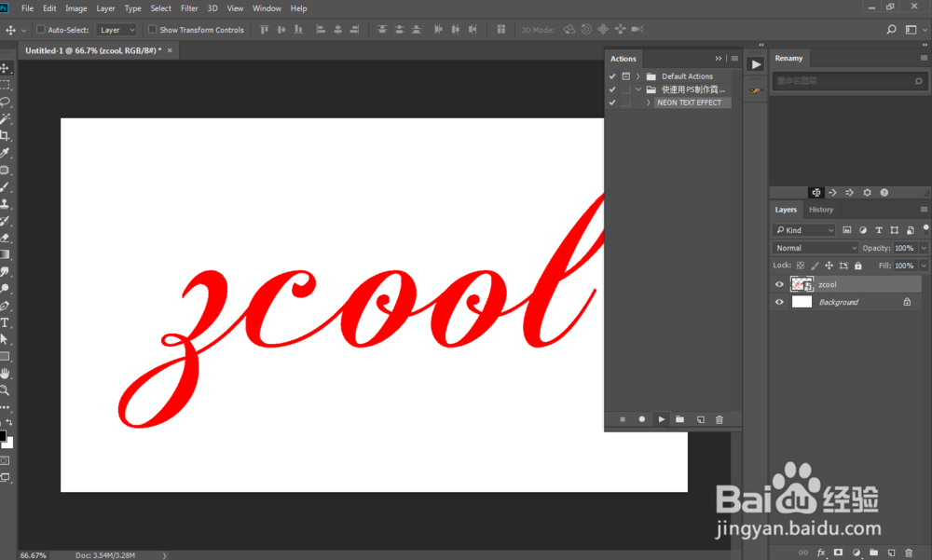
Task: Open the Filter menu
Action: pyautogui.click(x=189, y=8)
